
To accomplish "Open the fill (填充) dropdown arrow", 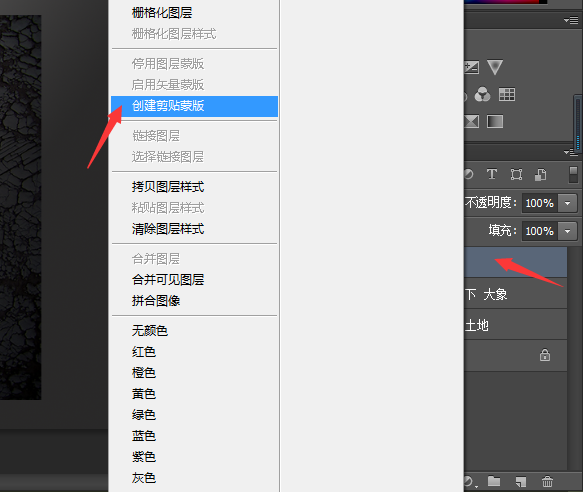I will tap(567, 231).
